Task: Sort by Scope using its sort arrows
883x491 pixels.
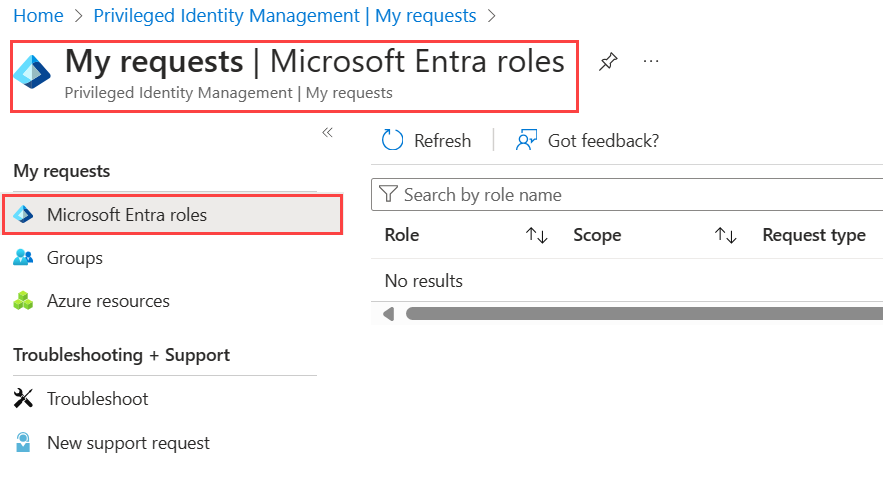Action: 725,236
